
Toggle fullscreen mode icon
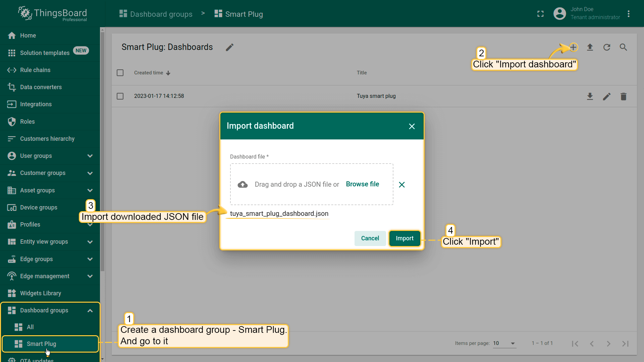540,14
